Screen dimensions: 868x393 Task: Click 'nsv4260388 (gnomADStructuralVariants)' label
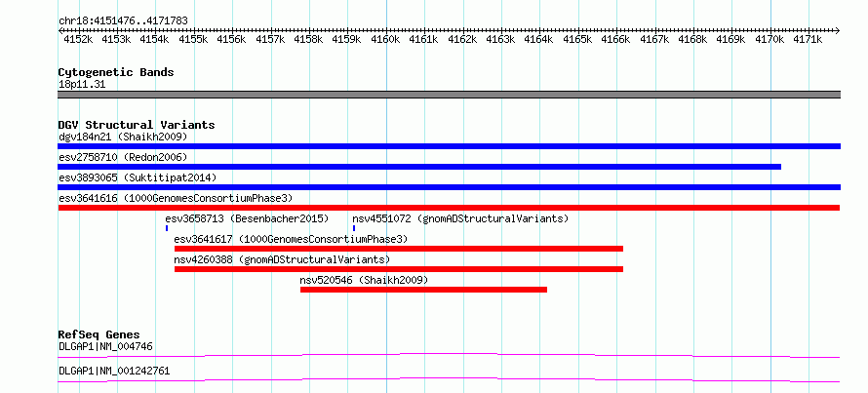(282, 259)
